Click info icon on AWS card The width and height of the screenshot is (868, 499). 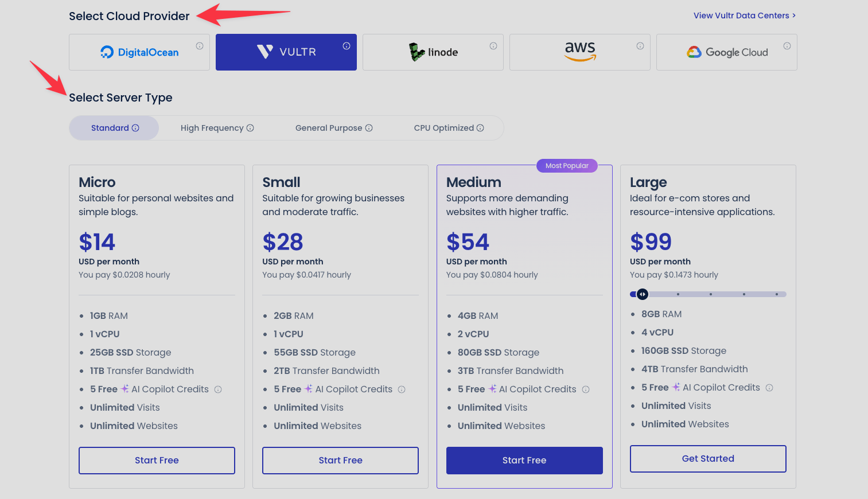click(640, 46)
